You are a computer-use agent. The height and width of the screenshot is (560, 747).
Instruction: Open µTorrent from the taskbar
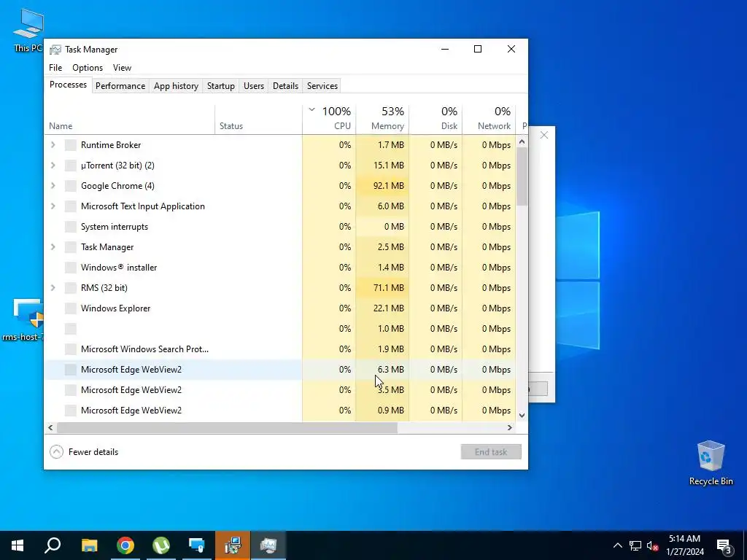pos(161,545)
